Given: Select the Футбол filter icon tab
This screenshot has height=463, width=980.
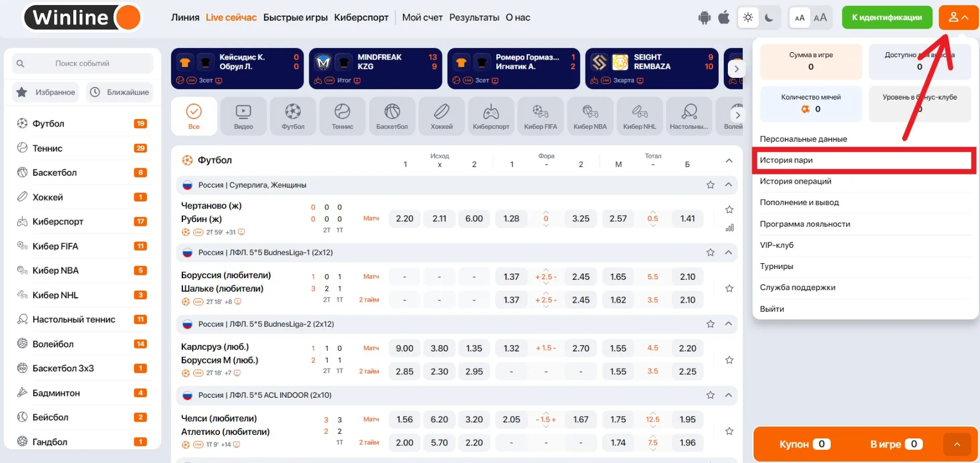Looking at the screenshot, I should 293,116.
